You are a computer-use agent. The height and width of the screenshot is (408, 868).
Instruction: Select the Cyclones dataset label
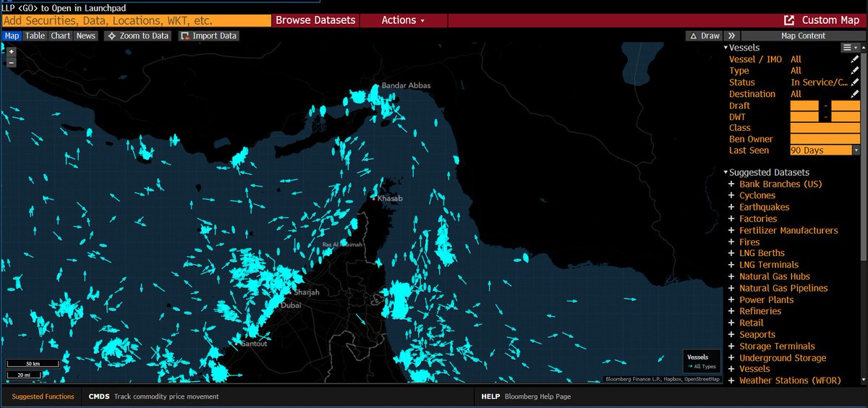point(757,195)
